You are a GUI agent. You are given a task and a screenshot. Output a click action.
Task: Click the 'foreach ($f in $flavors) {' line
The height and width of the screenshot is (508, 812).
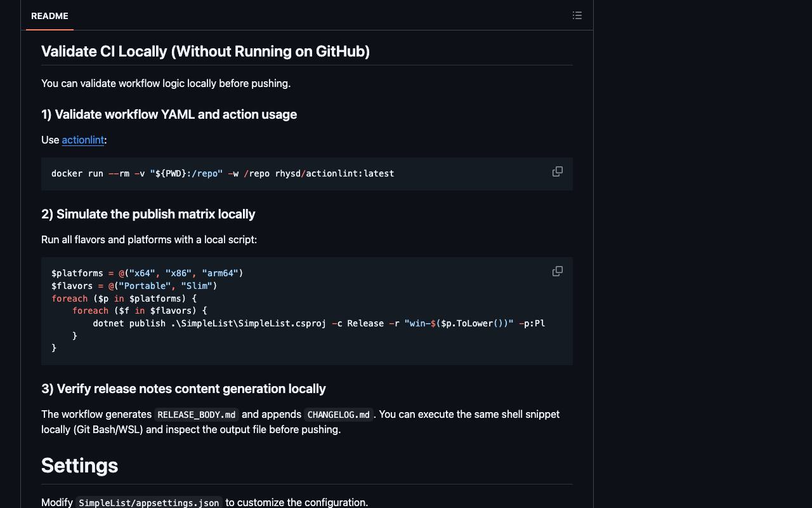[140, 311]
